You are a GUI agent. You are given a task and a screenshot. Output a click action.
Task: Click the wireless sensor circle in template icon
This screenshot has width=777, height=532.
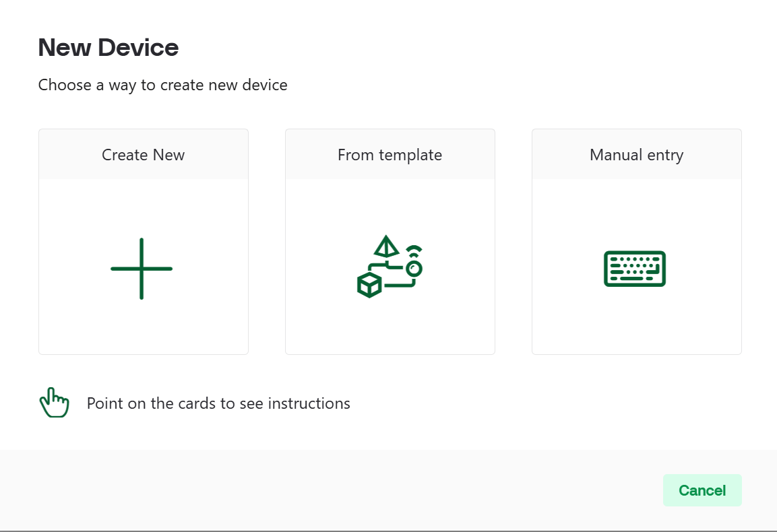(x=414, y=268)
